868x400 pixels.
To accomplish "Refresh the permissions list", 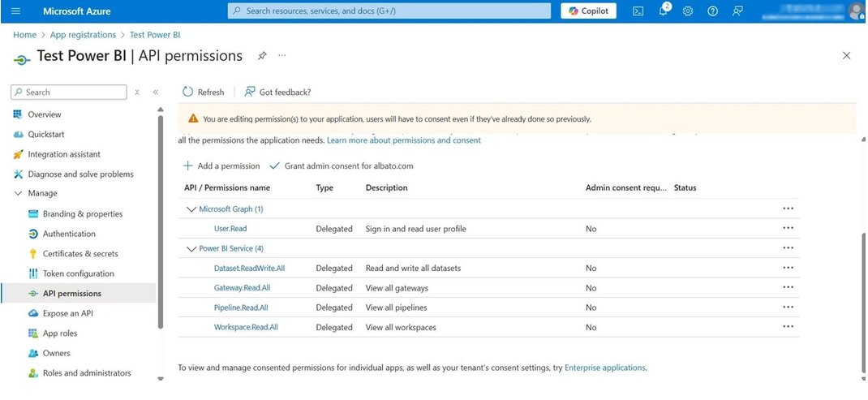I will click(x=203, y=92).
